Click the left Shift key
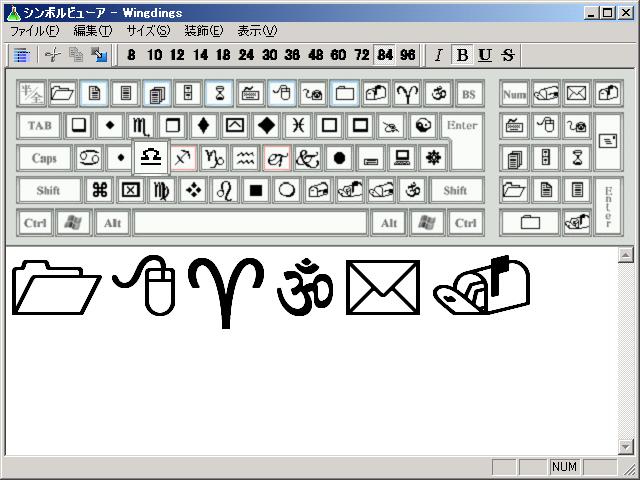 pyautogui.click(x=49, y=190)
